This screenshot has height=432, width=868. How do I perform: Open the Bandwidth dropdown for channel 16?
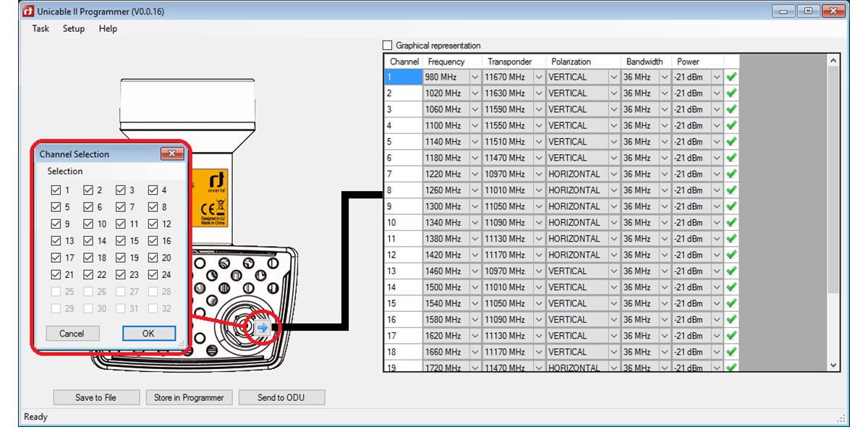click(x=663, y=320)
